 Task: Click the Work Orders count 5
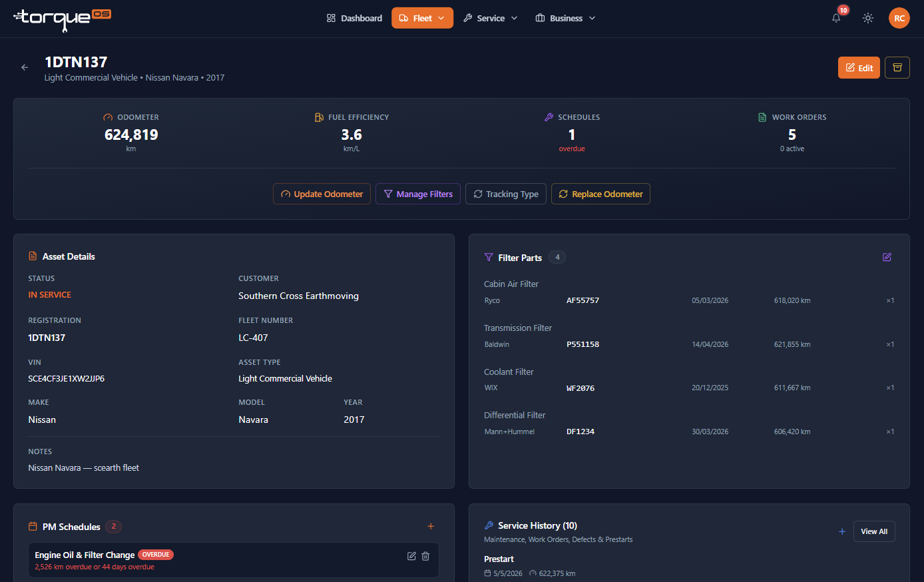[x=792, y=135]
